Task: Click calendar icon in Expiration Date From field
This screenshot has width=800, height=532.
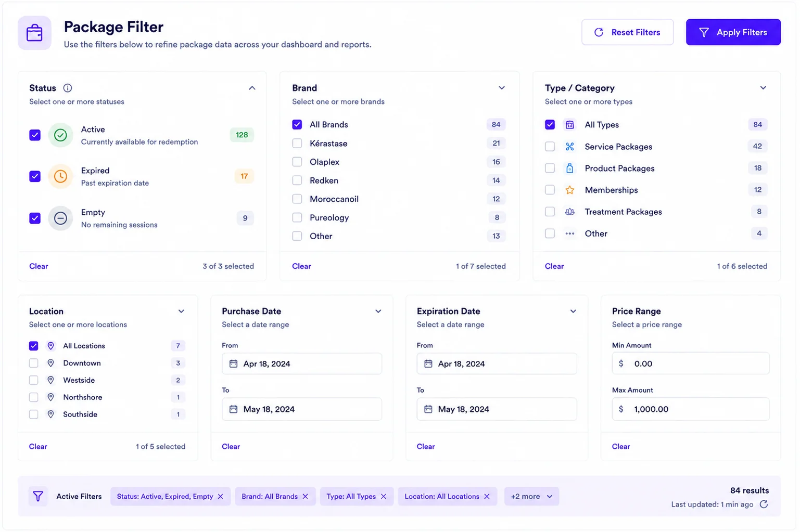Action: click(x=428, y=364)
